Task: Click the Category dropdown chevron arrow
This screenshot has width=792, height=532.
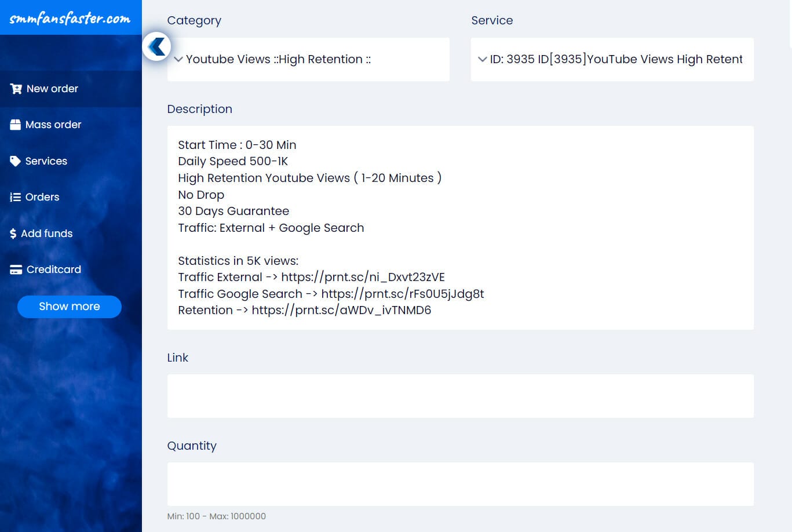Action: pyautogui.click(x=178, y=59)
